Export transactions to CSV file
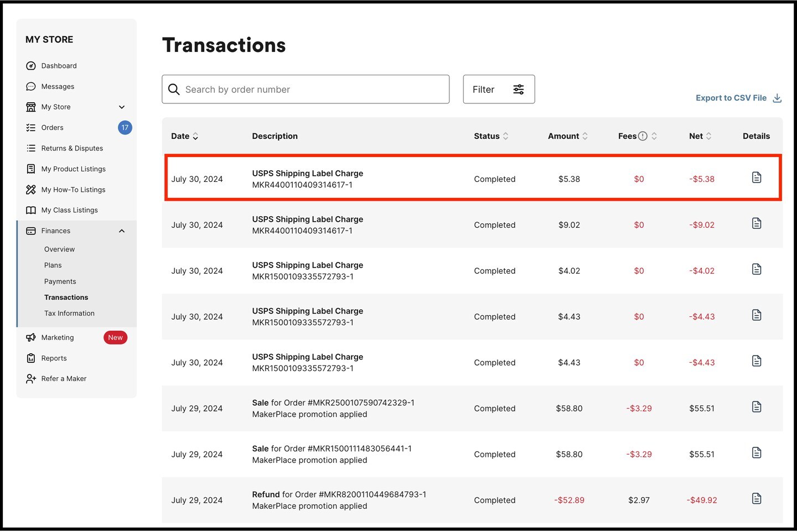 pyautogui.click(x=732, y=98)
